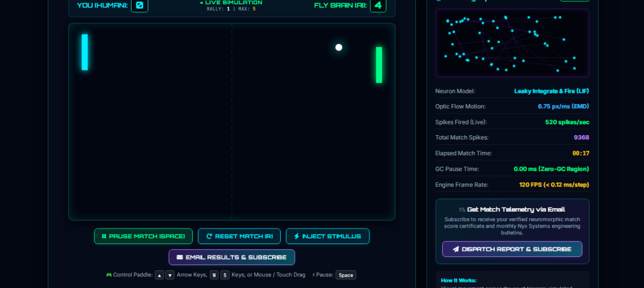Click the S keycap hint
The image size is (644, 288).
tap(225, 275)
